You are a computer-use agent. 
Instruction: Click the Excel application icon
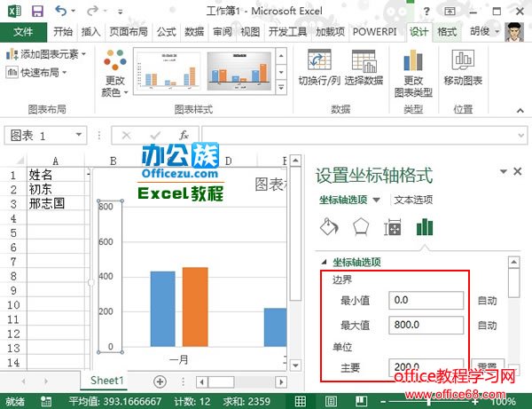coord(14,12)
